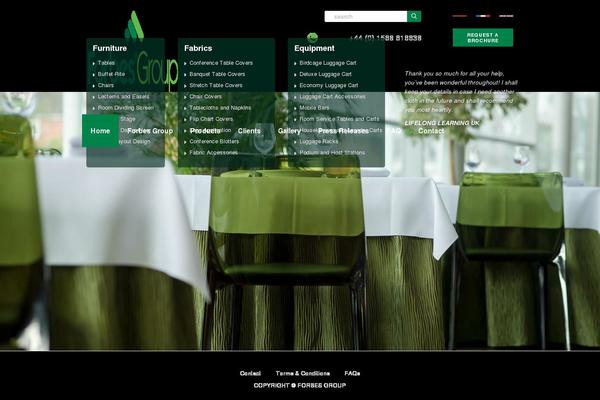Click the Request a Brochure button
This screenshot has width=600, height=400.
tap(483, 38)
